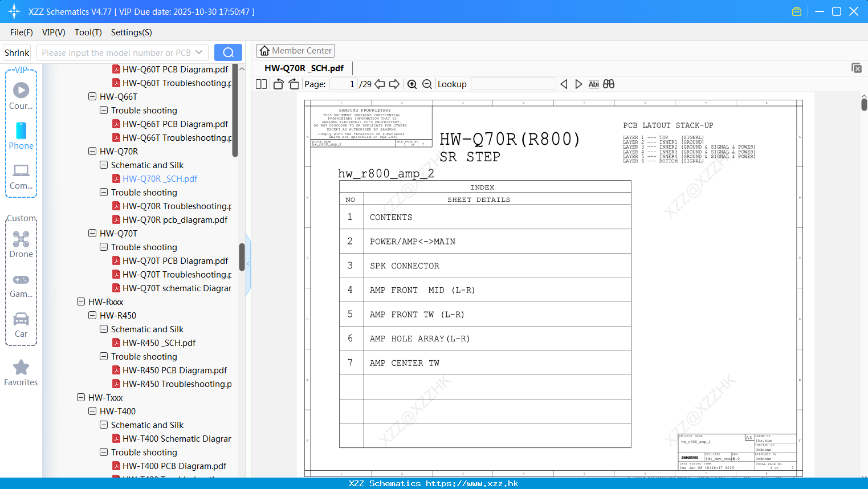Viewport: 868px width, 489px height.
Task: Click the sidebar collapse handle
Action: click(248, 264)
